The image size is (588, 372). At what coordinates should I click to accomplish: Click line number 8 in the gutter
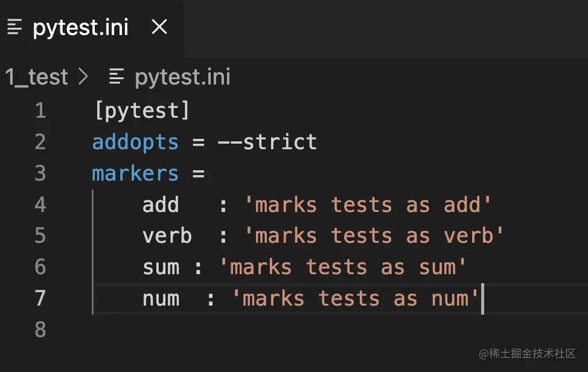[x=40, y=330]
